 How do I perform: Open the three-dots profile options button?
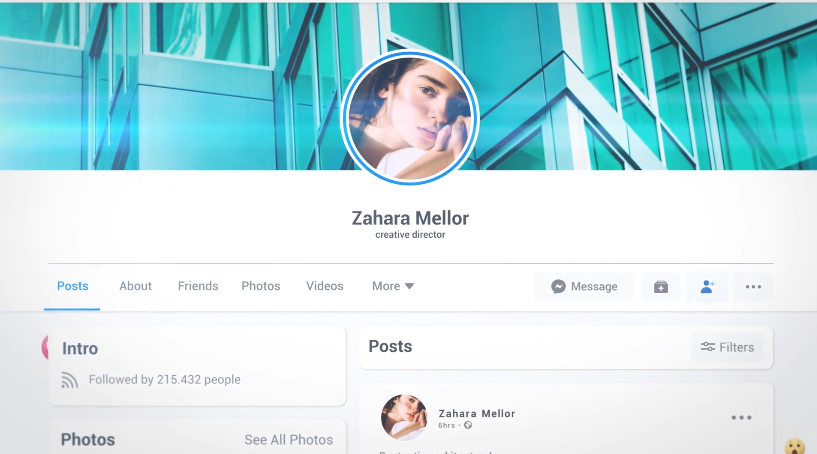pyautogui.click(x=753, y=287)
